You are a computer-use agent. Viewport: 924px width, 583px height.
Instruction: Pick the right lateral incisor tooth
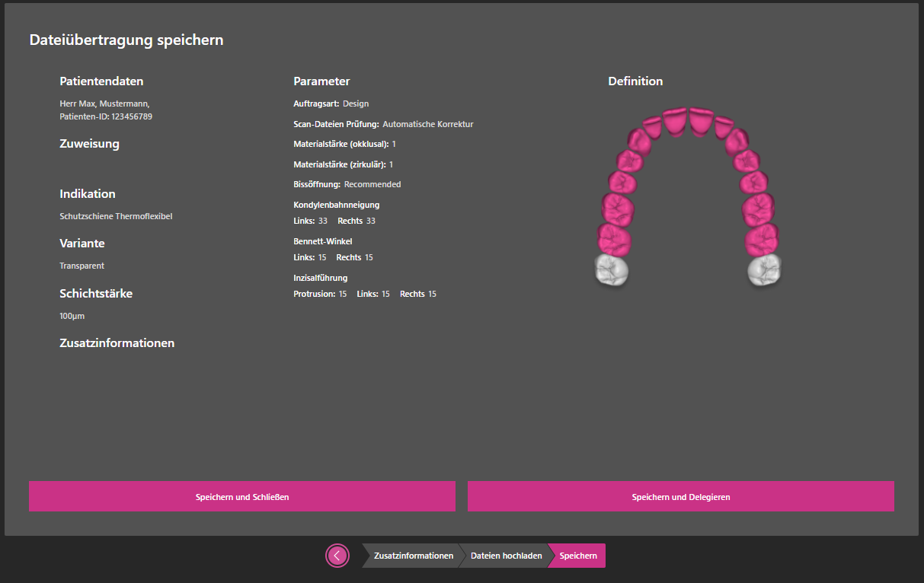click(723, 126)
